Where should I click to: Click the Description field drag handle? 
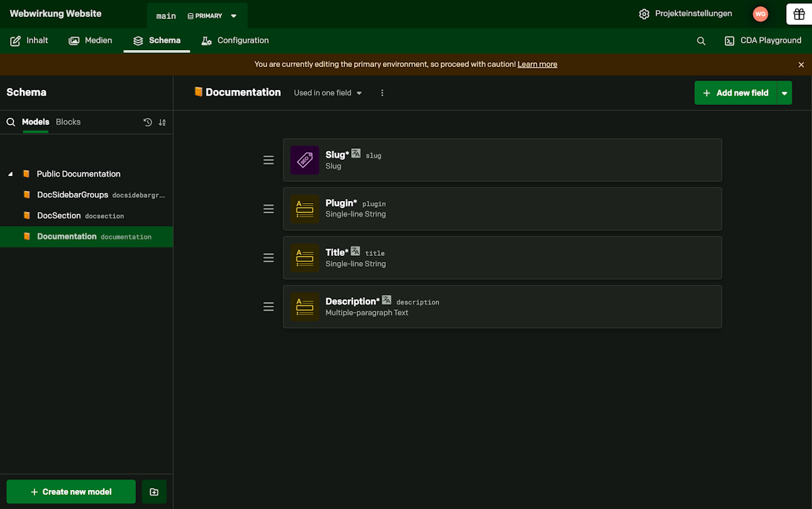pos(269,307)
